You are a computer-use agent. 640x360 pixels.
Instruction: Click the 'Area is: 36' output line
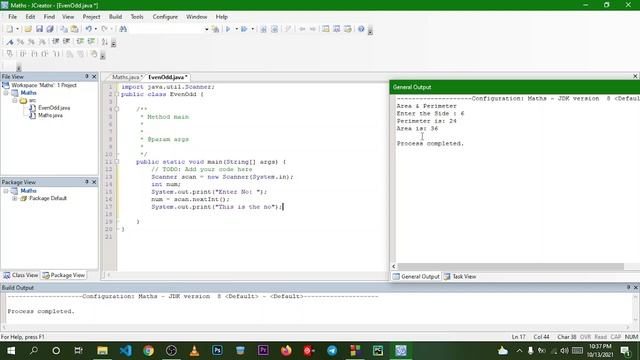point(417,129)
